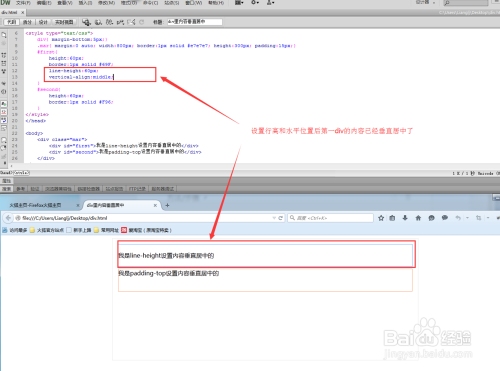Image resolution: width=500 pixels, height=371 pixels.
Task: Click the downloads arrow icon in Firefox
Action: pyautogui.click(x=405, y=218)
